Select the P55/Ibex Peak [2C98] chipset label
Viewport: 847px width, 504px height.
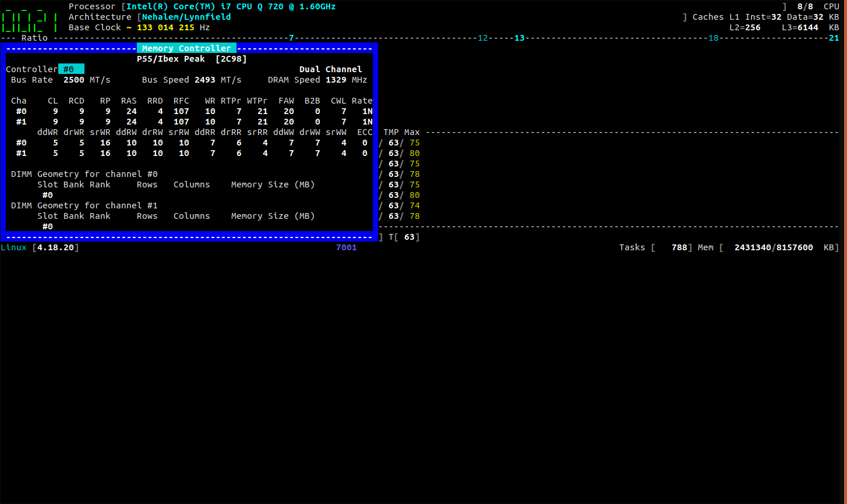192,58
